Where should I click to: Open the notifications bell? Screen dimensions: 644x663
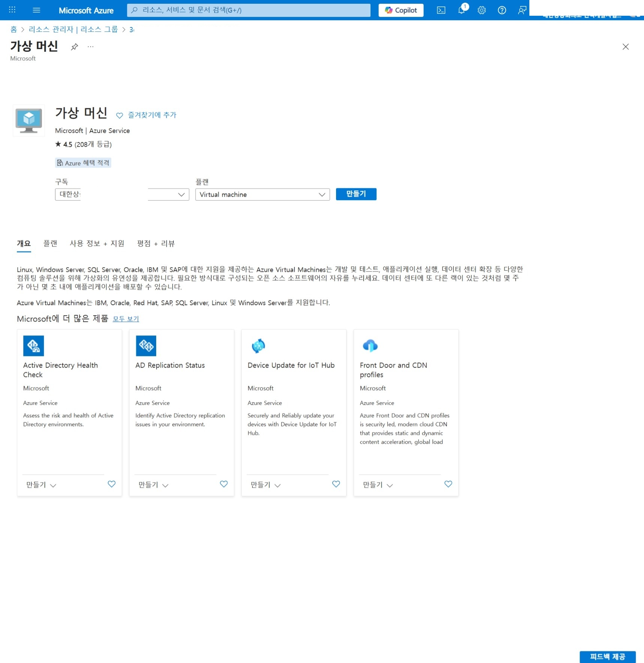461,10
